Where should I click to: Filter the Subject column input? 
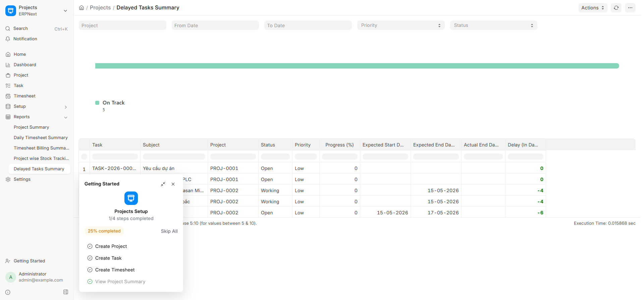pos(174,157)
